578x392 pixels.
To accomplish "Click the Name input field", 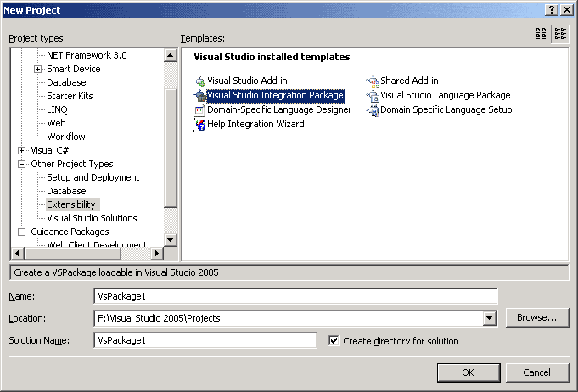I will pyautogui.click(x=295, y=296).
